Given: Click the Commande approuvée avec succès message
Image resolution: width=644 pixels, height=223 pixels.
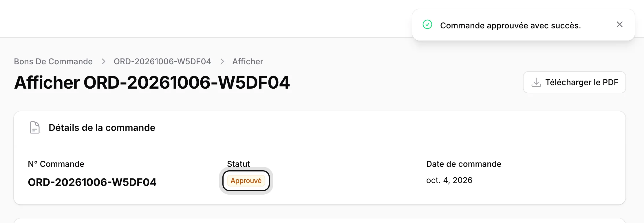Looking at the screenshot, I should [510, 25].
